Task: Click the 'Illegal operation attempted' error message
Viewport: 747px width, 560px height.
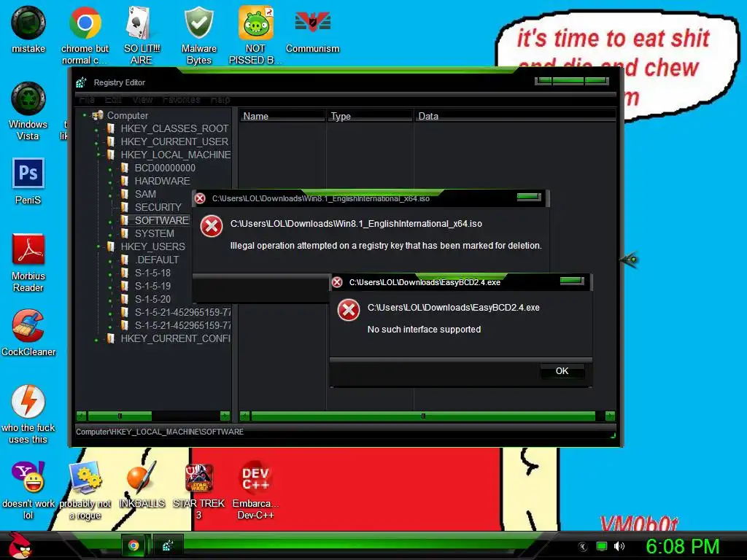Action: point(386,246)
